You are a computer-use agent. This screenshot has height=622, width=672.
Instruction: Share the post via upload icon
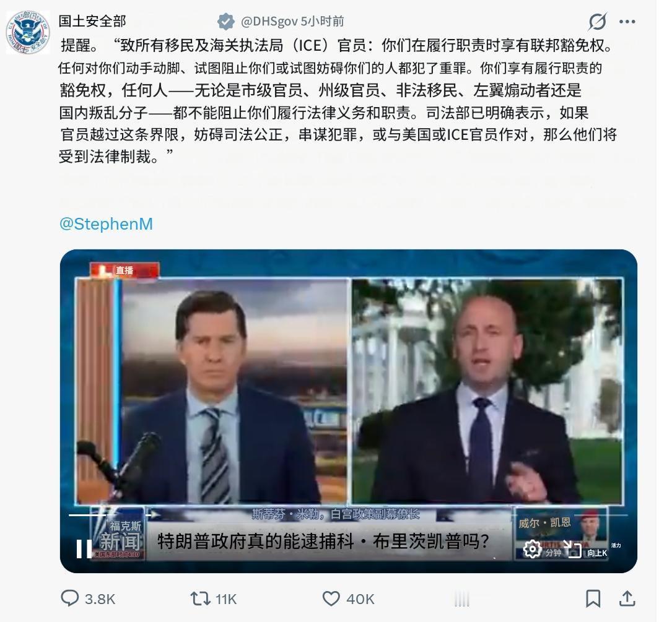[627, 598]
